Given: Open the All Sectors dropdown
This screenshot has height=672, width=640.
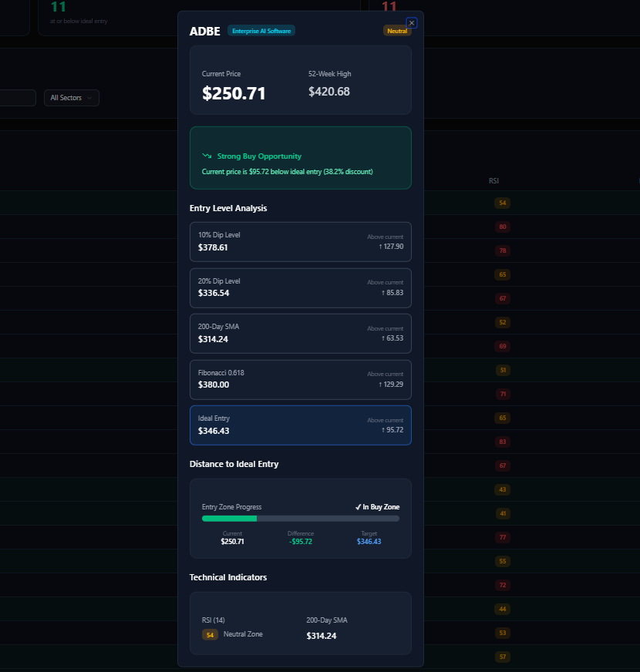Looking at the screenshot, I should (x=72, y=98).
